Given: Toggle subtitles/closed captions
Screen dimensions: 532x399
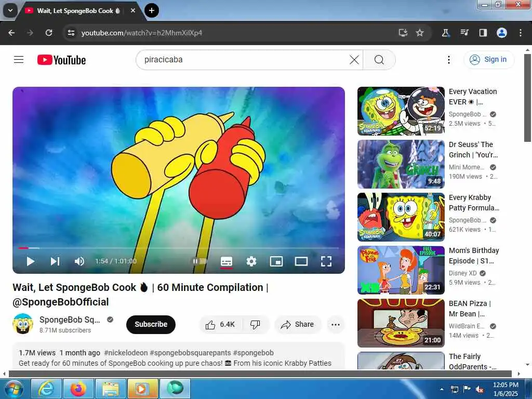Looking at the screenshot, I should point(227,261).
